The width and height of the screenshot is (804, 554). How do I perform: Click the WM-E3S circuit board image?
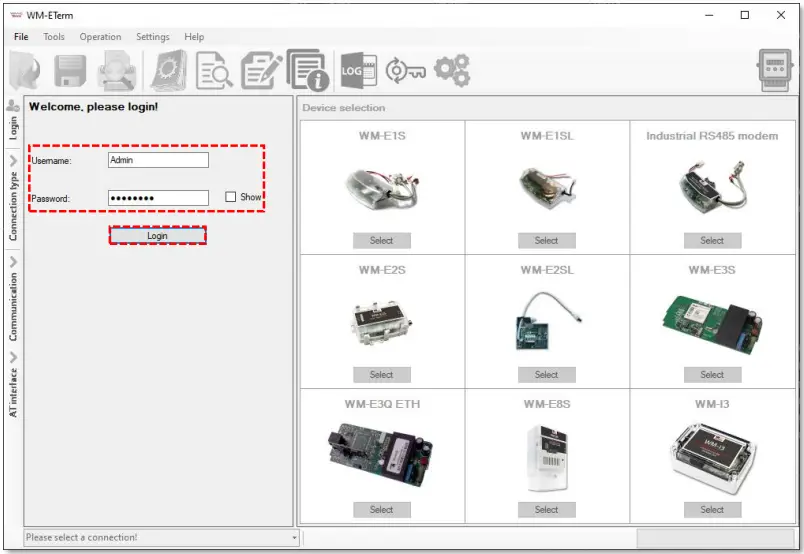tap(713, 324)
